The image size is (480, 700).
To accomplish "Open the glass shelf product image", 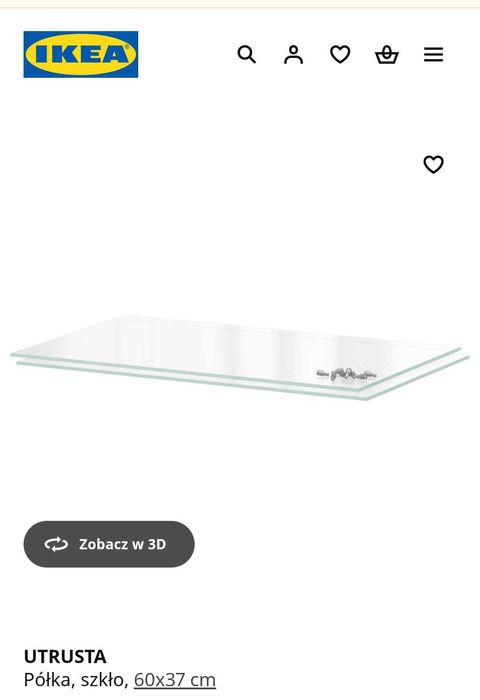I will 240,357.
